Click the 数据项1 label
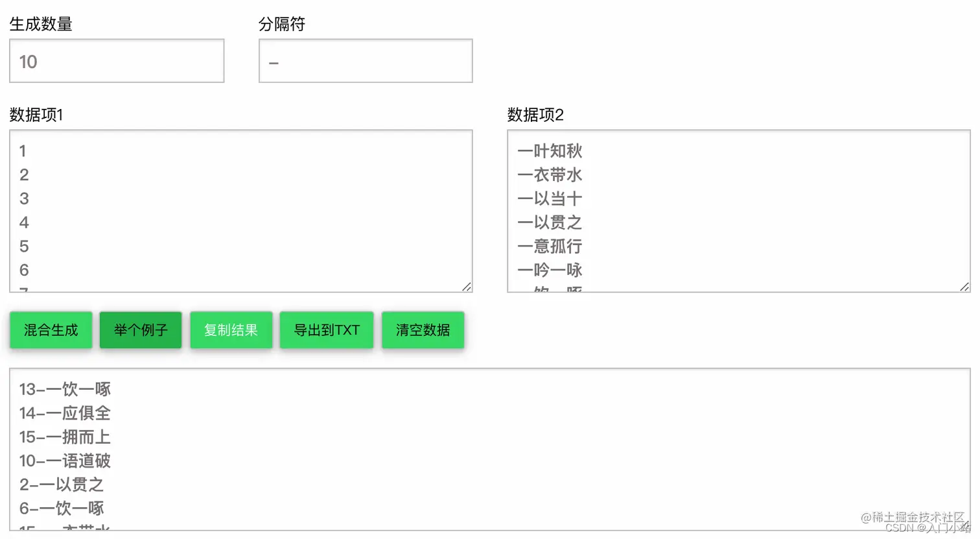This screenshot has width=980, height=539. point(36,115)
